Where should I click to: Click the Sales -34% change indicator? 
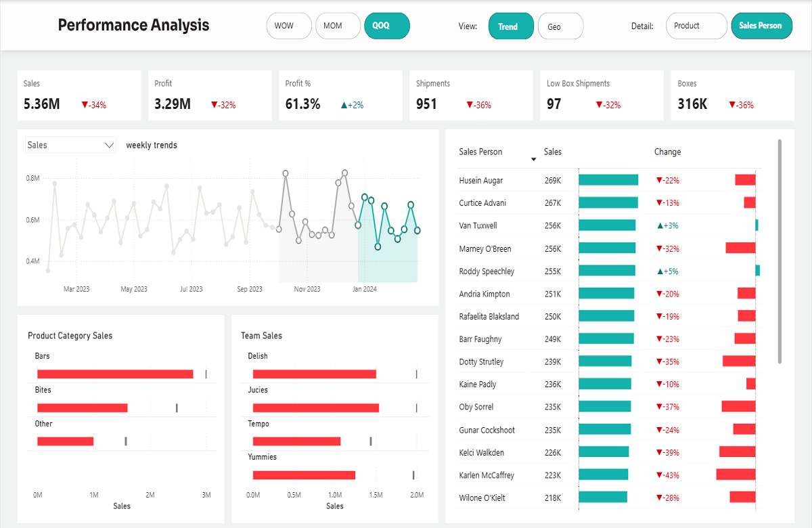[x=93, y=105]
